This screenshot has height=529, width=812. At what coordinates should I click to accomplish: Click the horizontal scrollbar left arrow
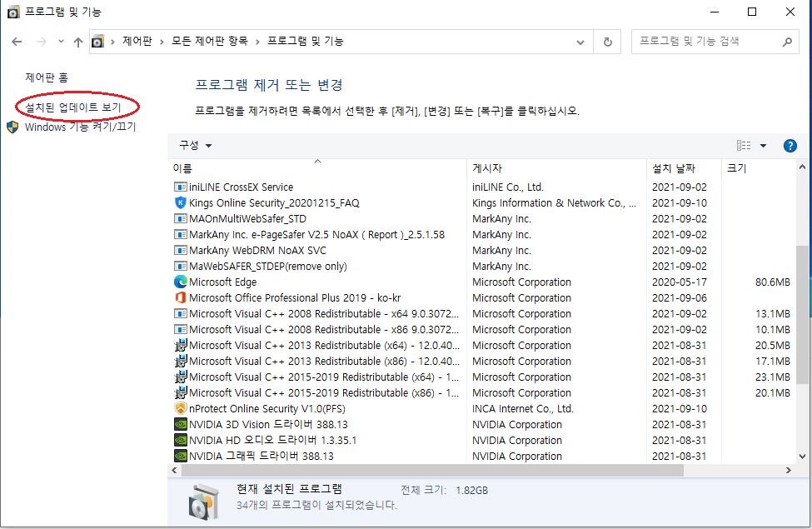(175, 471)
